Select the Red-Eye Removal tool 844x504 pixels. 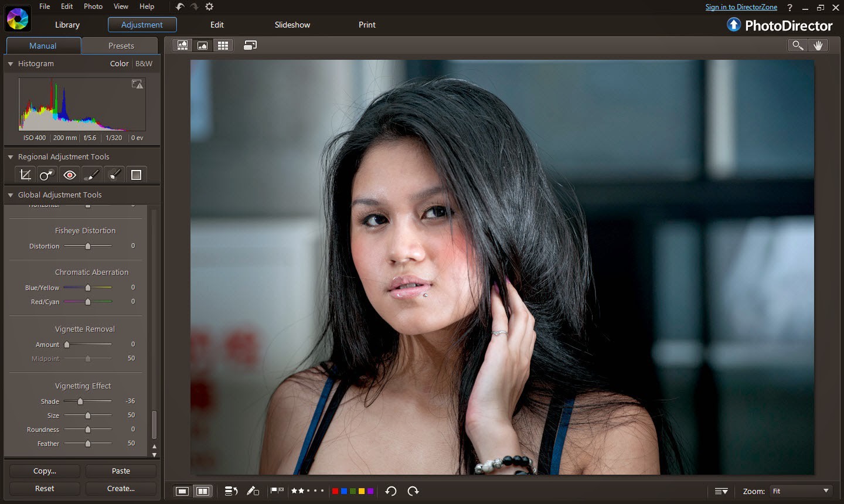click(x=70, y=175)
